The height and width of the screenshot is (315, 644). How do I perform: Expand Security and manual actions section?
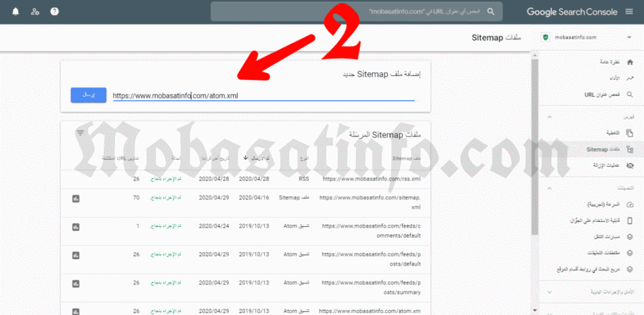click(x=550, y=292)
